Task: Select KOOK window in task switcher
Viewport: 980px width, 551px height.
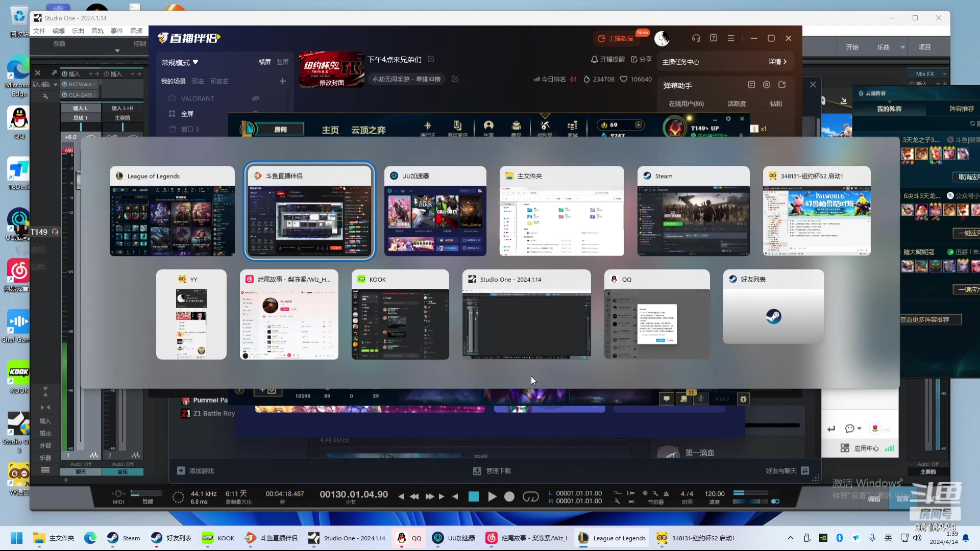Action: pyautogui.click(x=400, y=314)
